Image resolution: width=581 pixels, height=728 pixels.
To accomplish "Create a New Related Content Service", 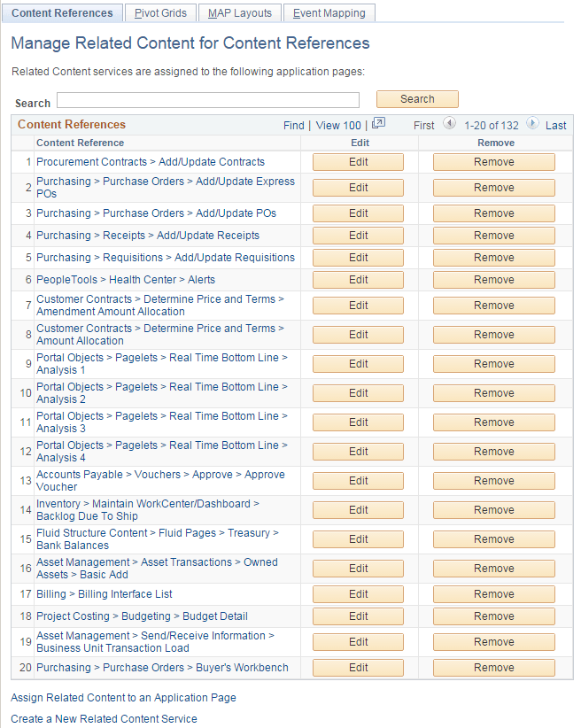I will [x=104, y=719].
